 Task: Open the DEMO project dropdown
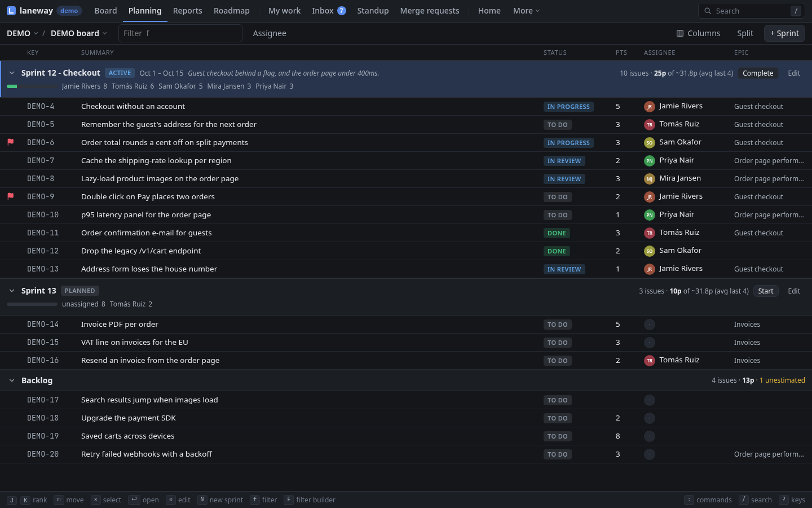pos(23,33)
